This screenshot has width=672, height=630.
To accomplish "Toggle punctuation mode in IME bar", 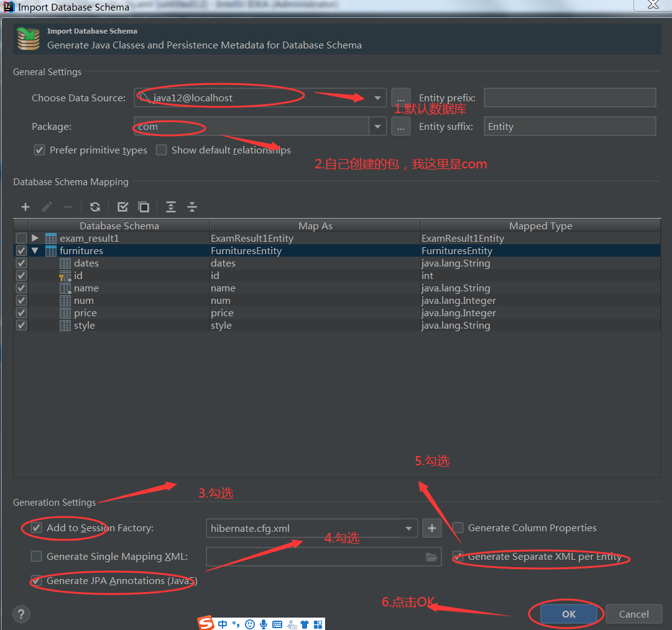I will tap(236, 624).
